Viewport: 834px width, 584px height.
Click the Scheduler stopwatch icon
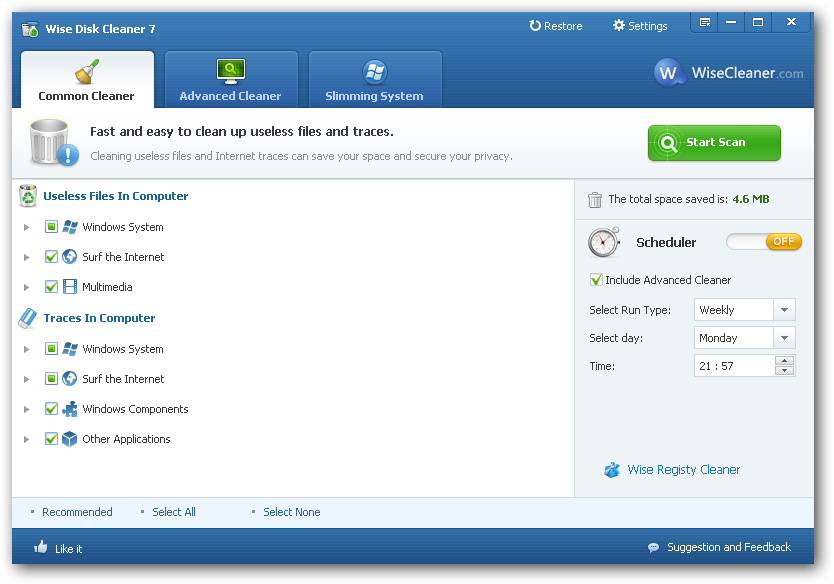click(604, 242)
